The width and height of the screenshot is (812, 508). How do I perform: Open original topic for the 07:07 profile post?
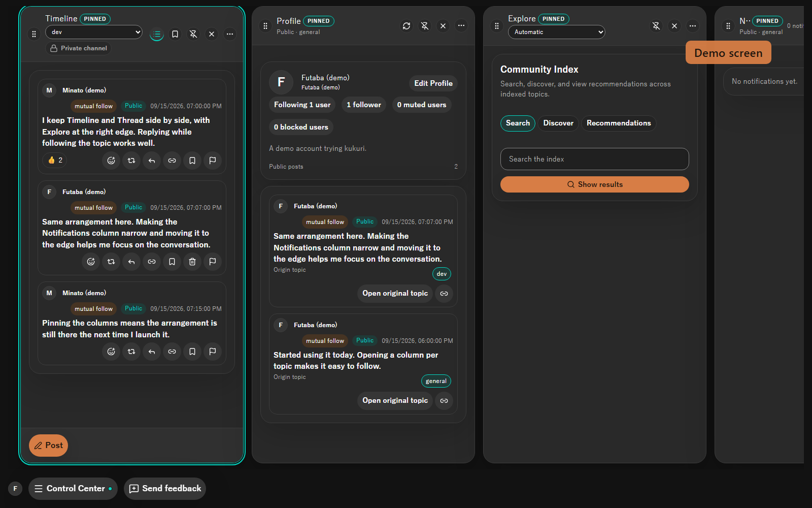point(395,294)
